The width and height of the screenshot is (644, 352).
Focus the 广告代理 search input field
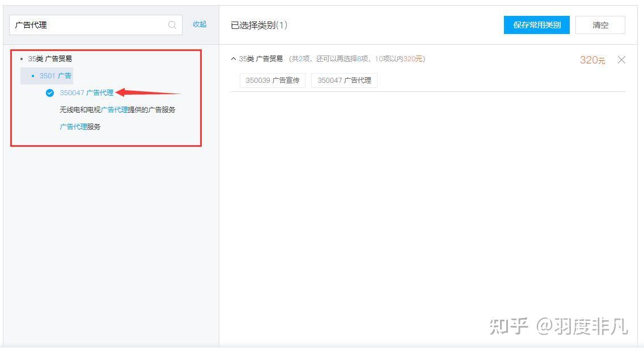click(96, 25)
